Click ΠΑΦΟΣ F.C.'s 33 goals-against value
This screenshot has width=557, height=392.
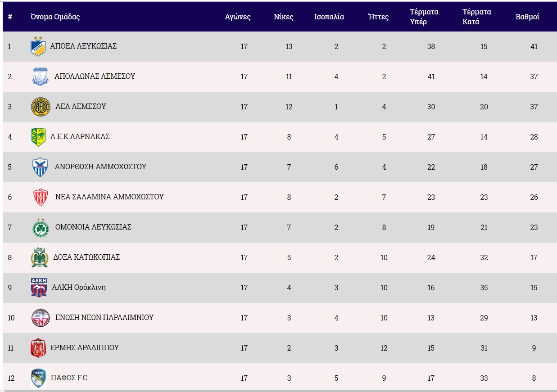(484, 378)
